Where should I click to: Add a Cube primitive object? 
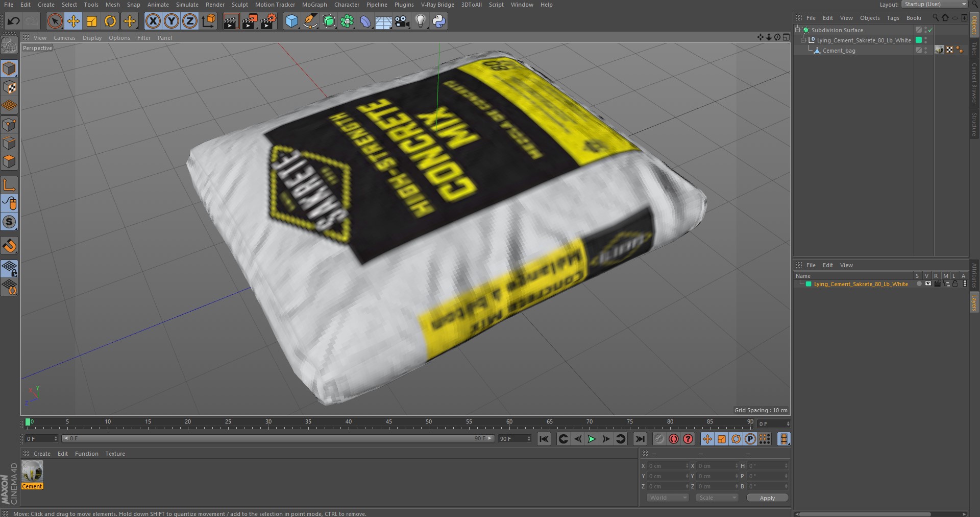[291, 21]
